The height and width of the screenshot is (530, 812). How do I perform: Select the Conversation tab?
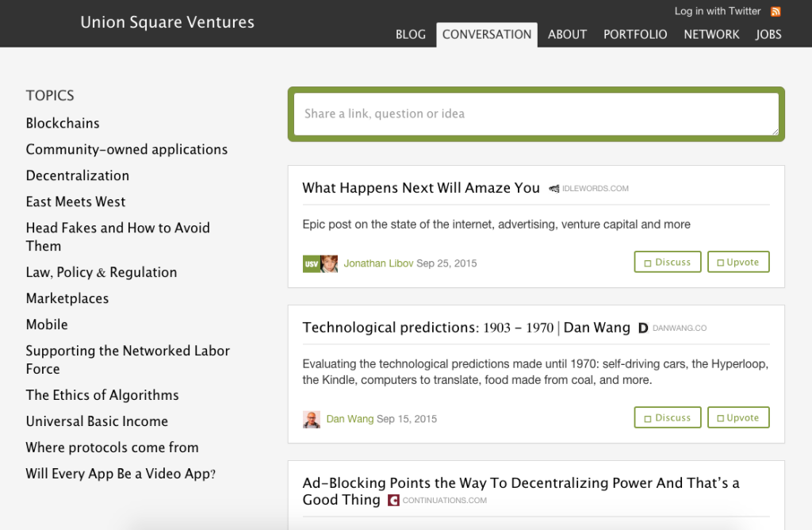(x=487, y=35)
